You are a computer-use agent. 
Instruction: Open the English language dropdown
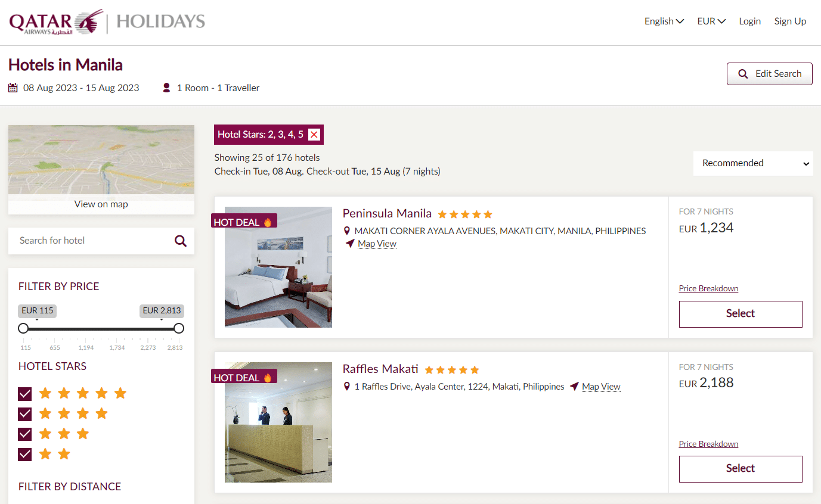point(664,21)
